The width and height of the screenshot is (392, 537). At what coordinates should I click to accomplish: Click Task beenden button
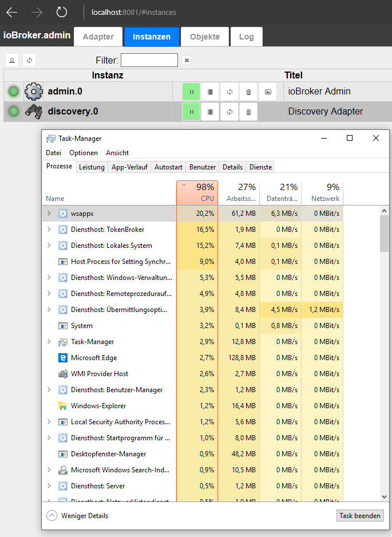(x=360, y=516)
